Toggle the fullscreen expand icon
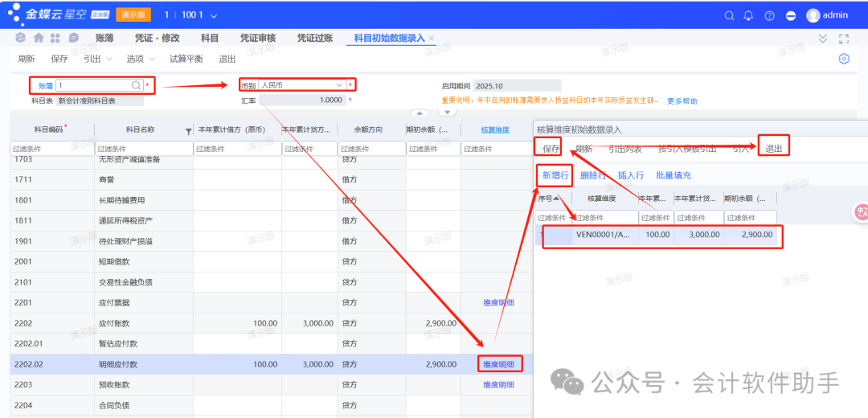Screen dimensions: 868x418 (844, 39)
